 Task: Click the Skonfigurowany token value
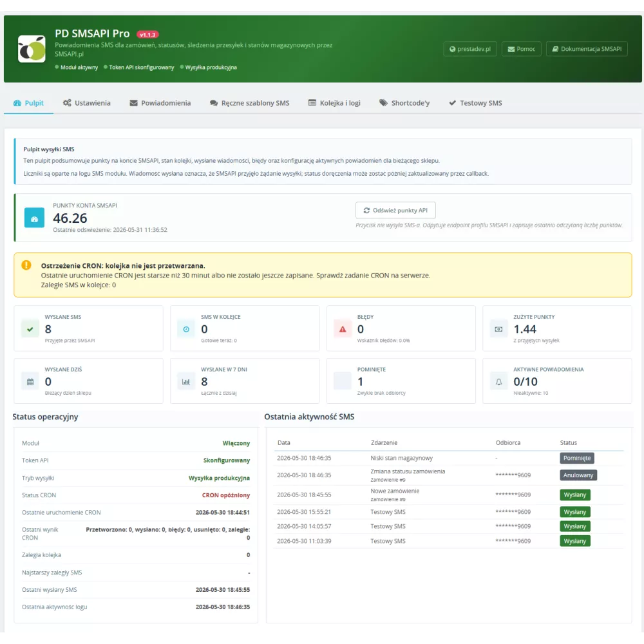(x=227, y=461)
